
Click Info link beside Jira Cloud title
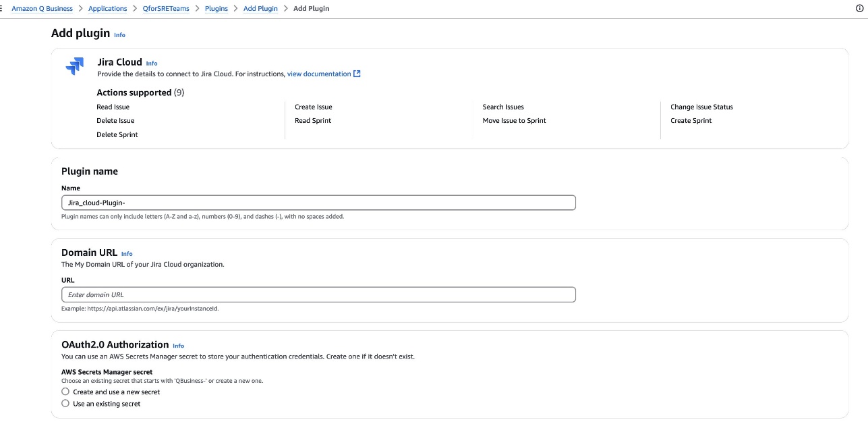click(152, 63)
